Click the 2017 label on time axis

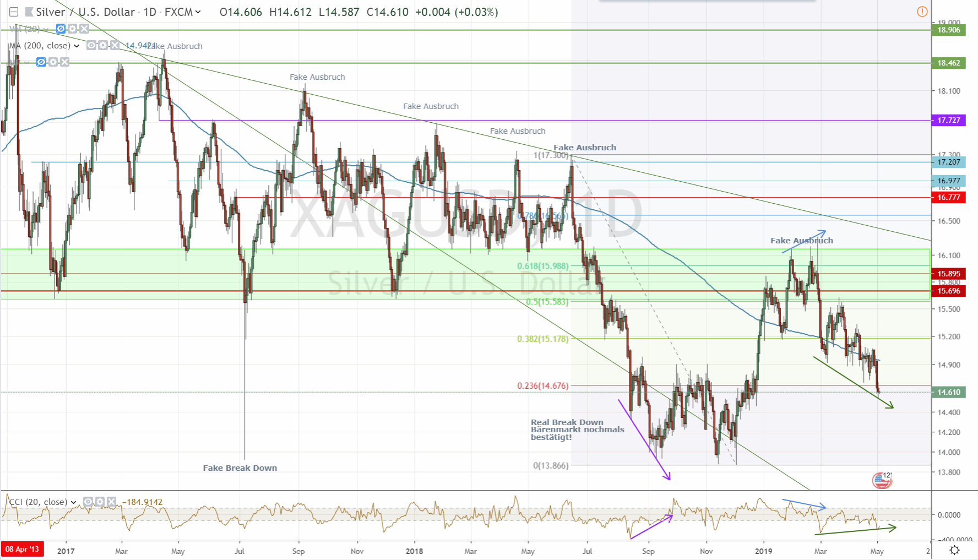[x=66, y=551]
